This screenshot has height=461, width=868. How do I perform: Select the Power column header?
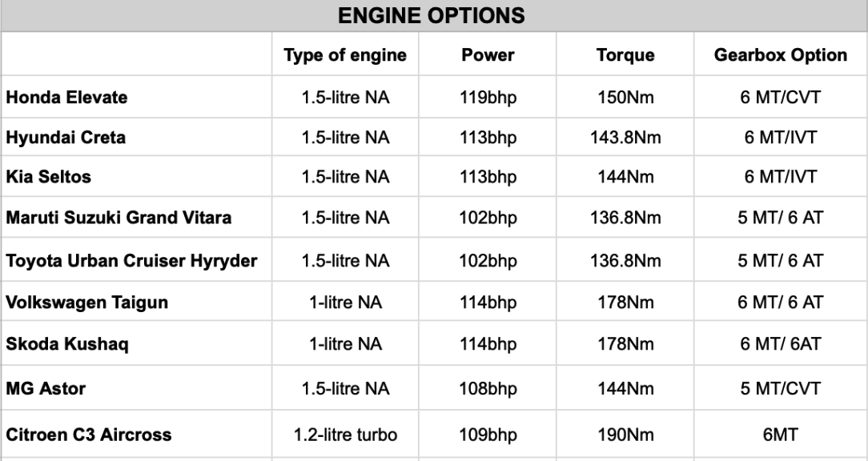(488, 55)
